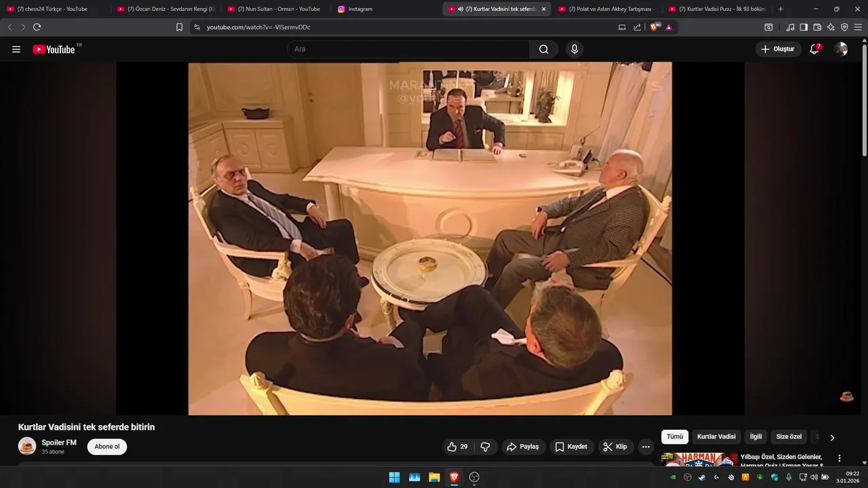Screen dimensions: 868x488
Task: Share this page from address bar
Action: point(637,27)
